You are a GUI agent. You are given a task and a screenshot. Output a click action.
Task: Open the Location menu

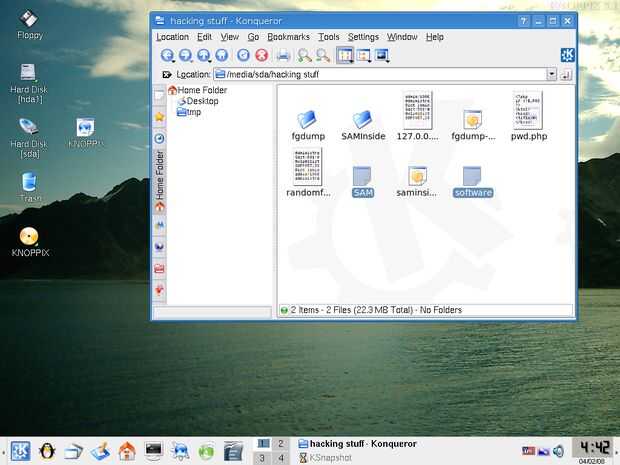tap(172, 37)
